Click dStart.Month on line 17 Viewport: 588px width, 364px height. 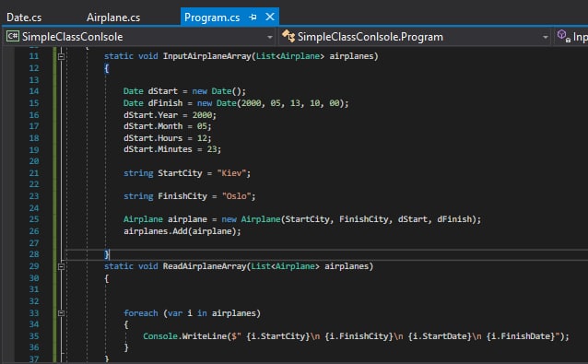click(153, 126)
